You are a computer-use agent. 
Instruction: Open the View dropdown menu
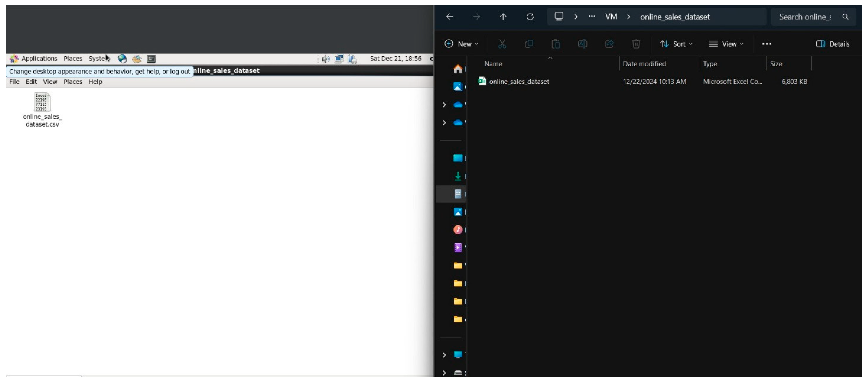click(726, 44)
